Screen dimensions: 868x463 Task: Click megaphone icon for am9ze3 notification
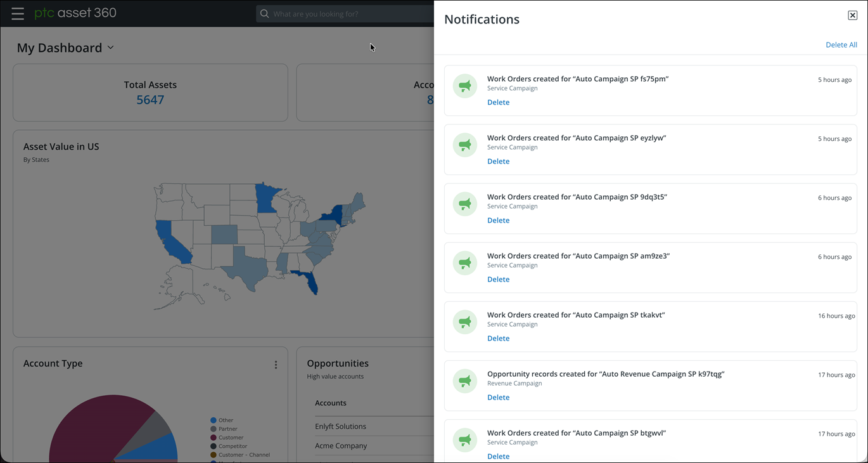coord(465,263)
